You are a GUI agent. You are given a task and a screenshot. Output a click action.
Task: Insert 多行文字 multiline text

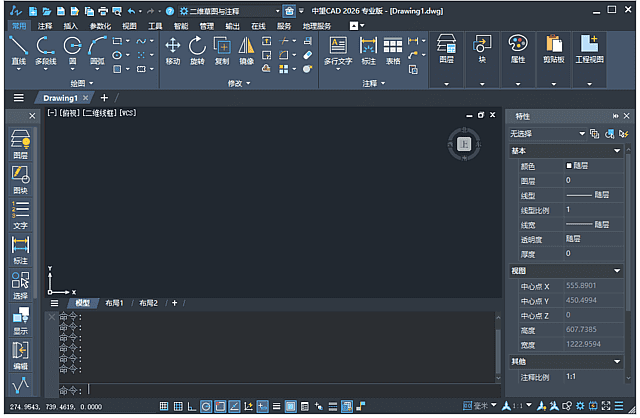tap(338, 47)
